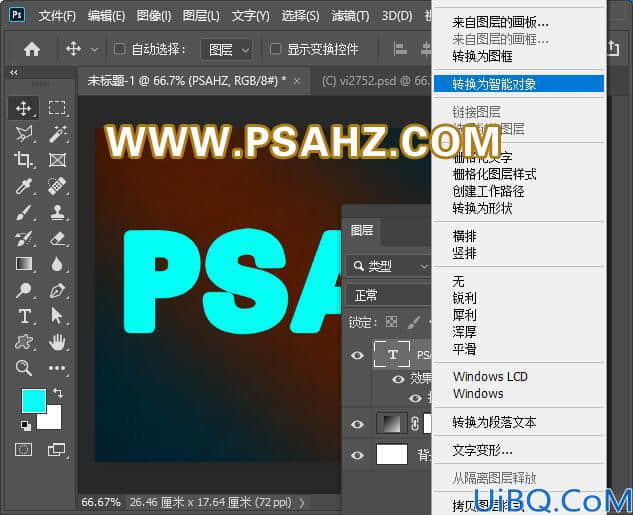Expand status bar info arrow

click(x=302, y=502)
